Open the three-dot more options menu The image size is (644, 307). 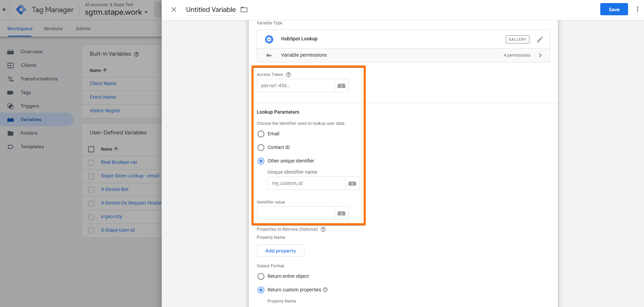[638, 9]
